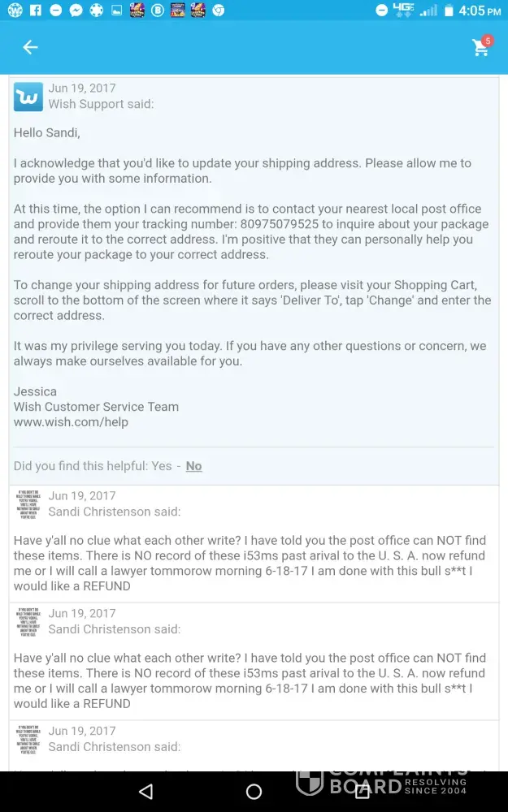The image size is (508, 812).
Task: Tap the "Wish Support said:" sender name
Action: 101,104
